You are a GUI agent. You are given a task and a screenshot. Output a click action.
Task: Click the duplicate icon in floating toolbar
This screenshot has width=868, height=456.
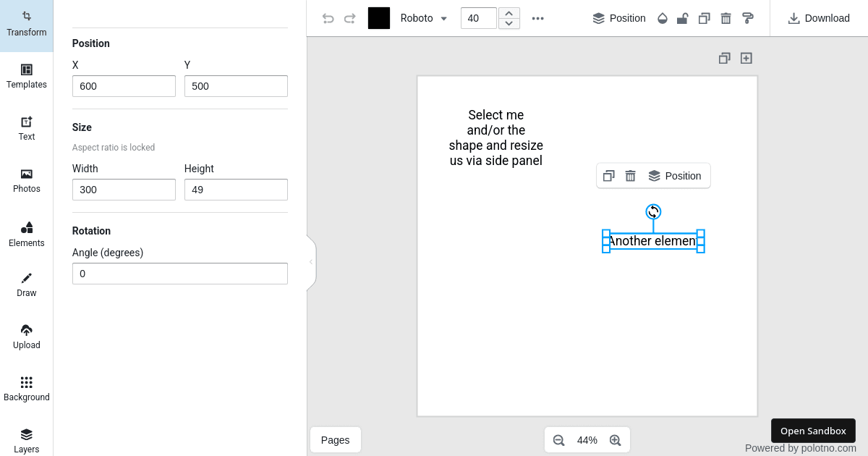(609, 176)
